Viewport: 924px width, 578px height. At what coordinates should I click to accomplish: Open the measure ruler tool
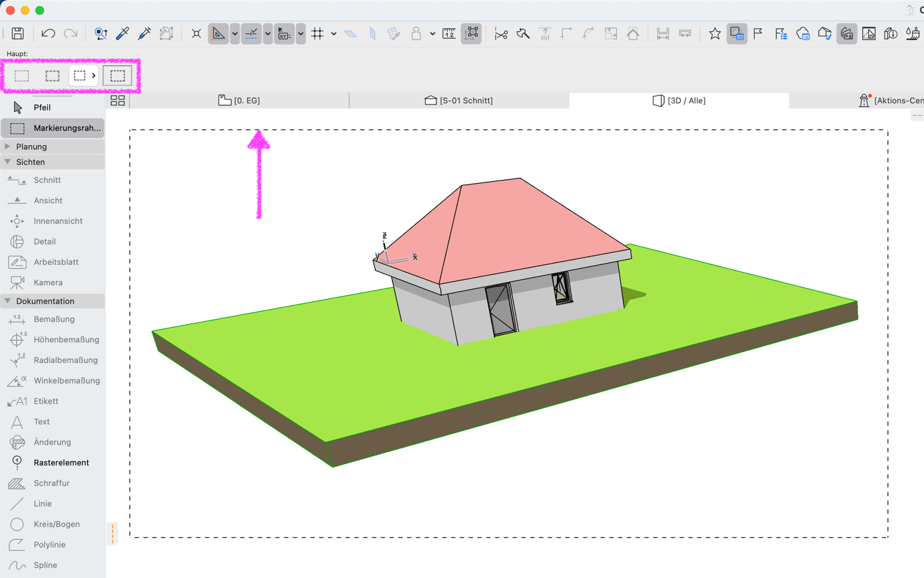[449, 33]
